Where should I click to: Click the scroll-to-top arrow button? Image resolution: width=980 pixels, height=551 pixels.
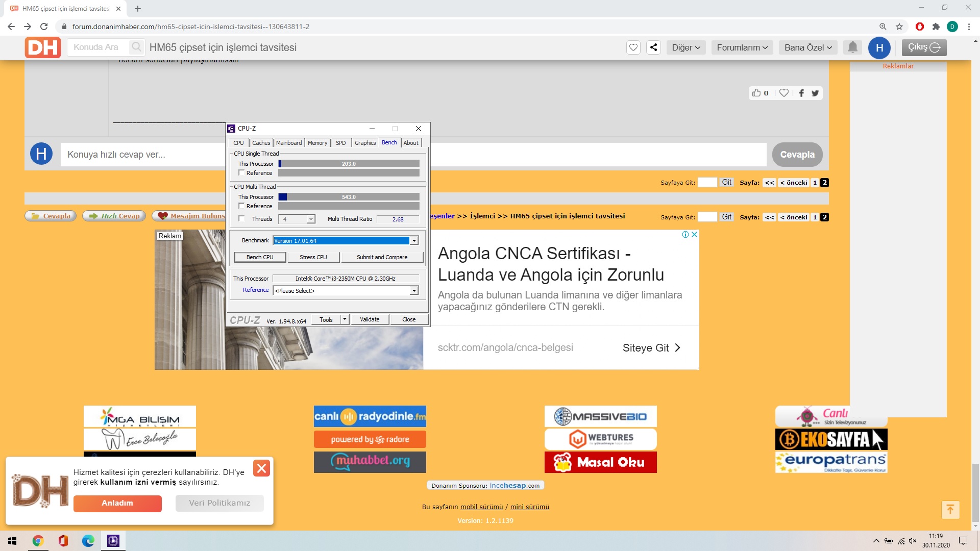coord(950,509)
